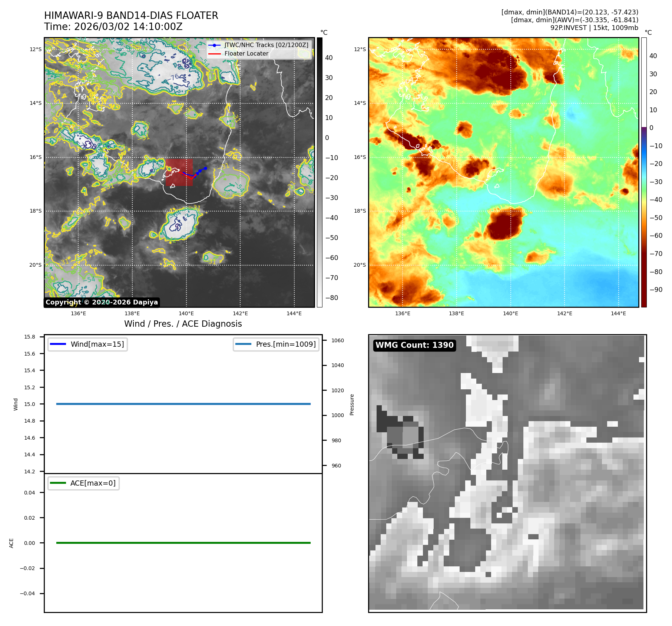The image size is (672, 626).
Task: Click the 92P.INVEST 15kt, 1009mb label
Action: coord(594,28)
